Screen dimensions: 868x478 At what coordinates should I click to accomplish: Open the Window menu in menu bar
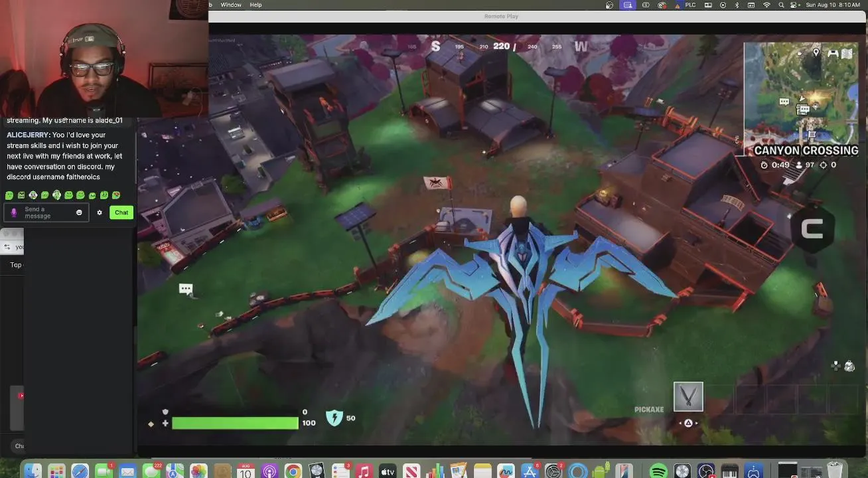(231, 5)
